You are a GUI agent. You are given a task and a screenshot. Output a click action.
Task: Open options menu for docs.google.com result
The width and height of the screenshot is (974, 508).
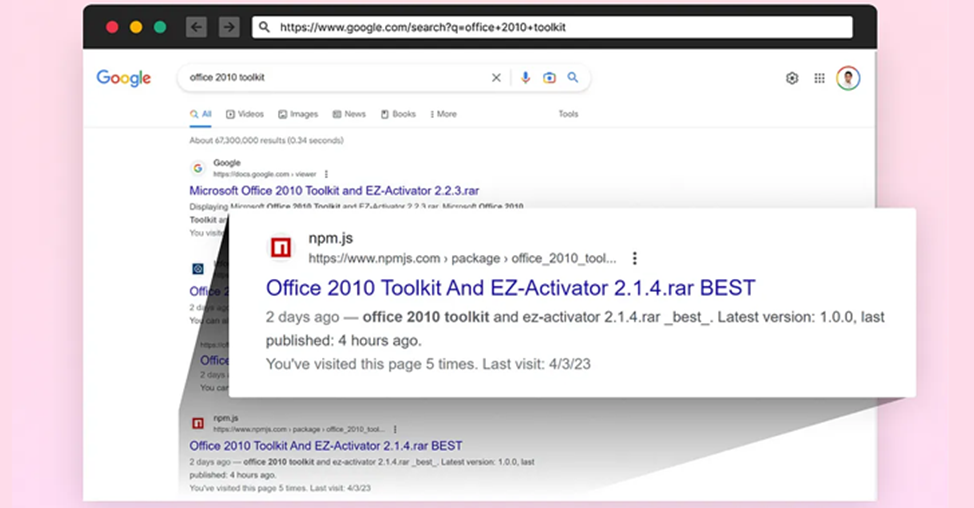pos(326,175)
